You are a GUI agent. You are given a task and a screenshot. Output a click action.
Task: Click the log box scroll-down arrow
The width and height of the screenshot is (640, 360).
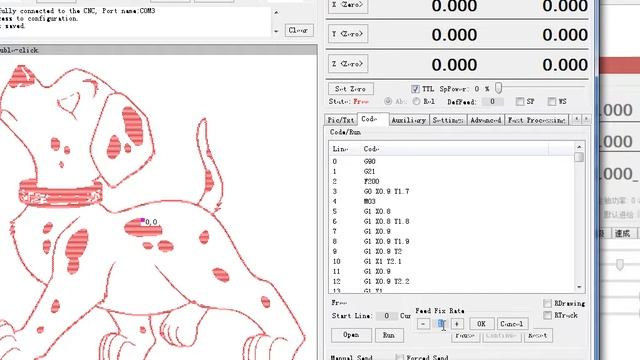[276, 31]
